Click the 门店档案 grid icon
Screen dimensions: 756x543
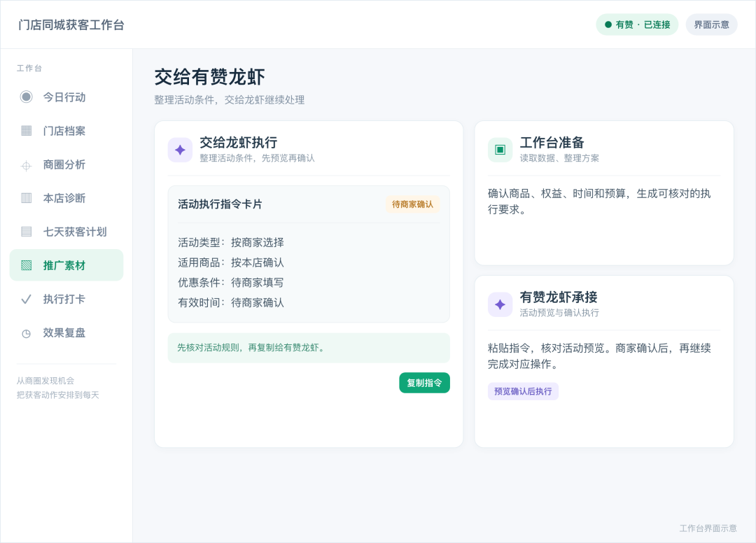click(x=27, y=131)
